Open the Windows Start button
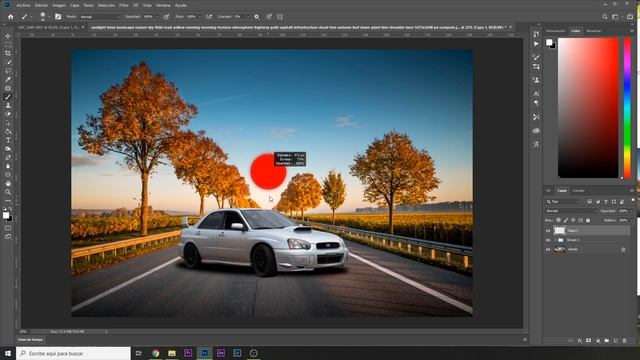Screen dimensions: 640x360 (7, 353)
